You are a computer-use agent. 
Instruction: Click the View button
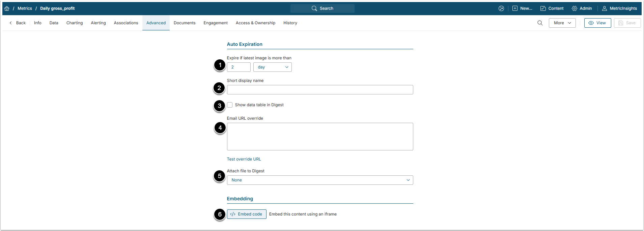tap(597, 23)
